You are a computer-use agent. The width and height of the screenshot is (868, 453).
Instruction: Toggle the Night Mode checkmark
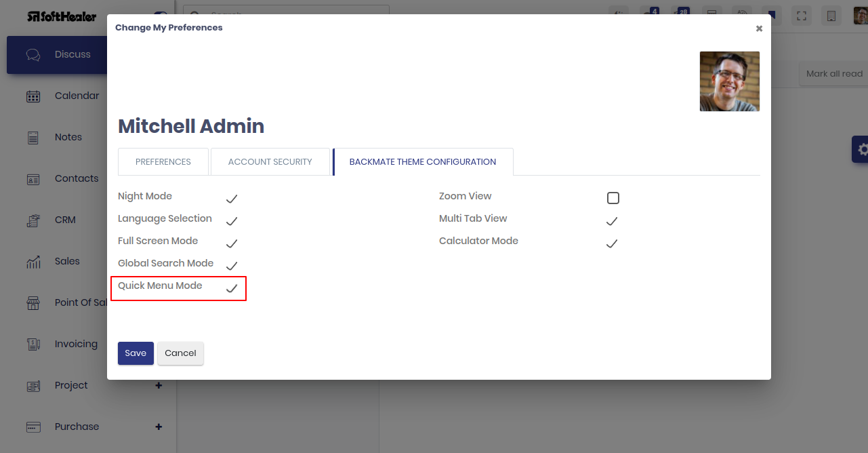232,199
